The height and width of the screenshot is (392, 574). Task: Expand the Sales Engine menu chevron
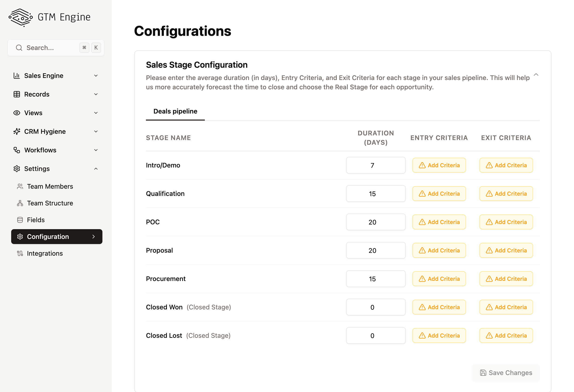(96, 76)
